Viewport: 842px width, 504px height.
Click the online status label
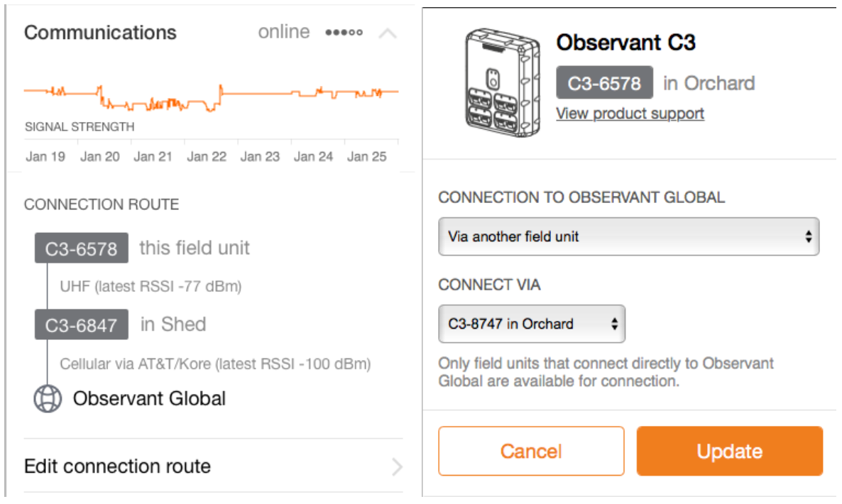[x=284, y=33]
